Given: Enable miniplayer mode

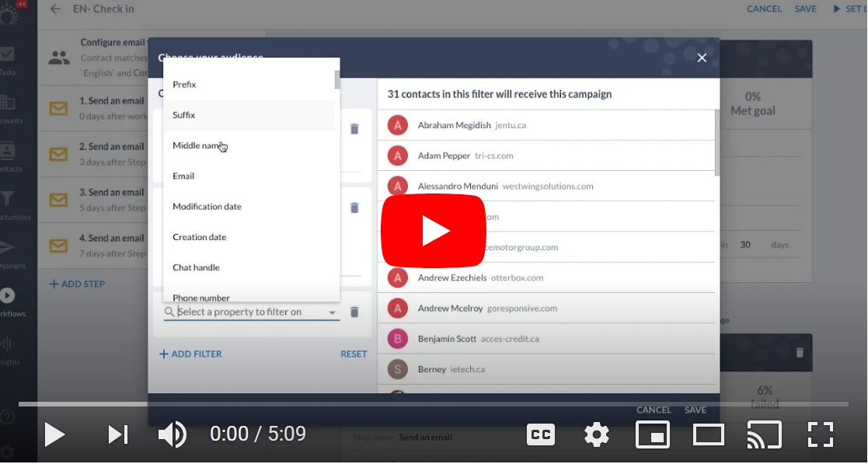Looking at the screenshot, I should [x=652, y=434].
